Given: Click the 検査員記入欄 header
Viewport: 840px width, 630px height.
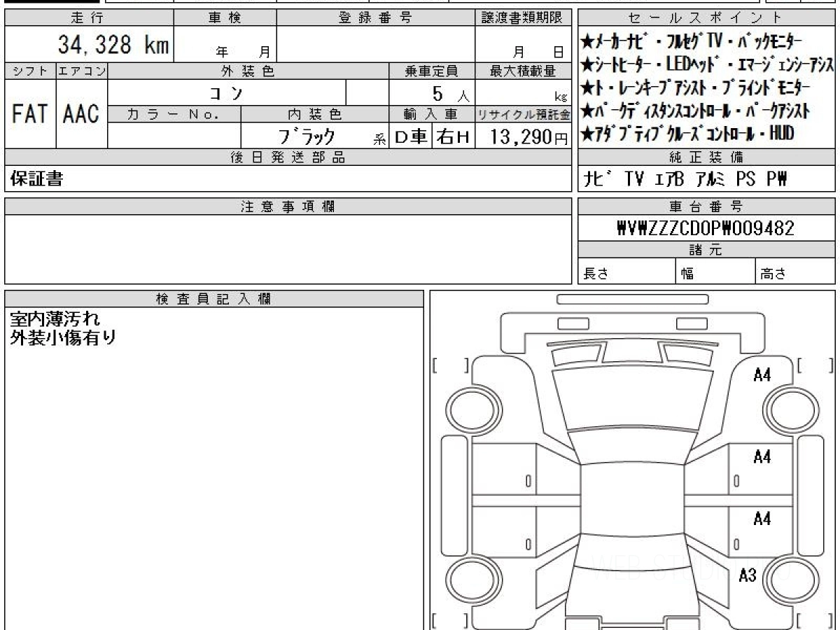Looking at the screenshot, I should 214,299.
